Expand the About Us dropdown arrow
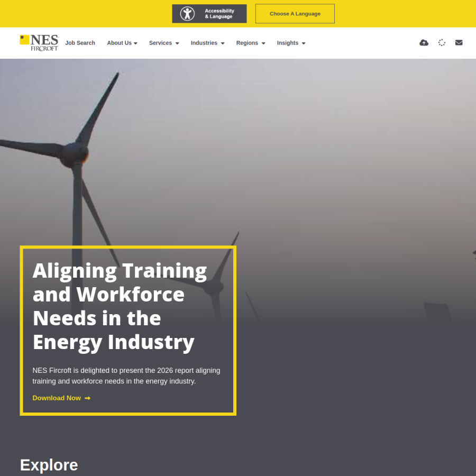Image resolution: width=476 pixels, height=476 pixels. [x=135, y=43]
